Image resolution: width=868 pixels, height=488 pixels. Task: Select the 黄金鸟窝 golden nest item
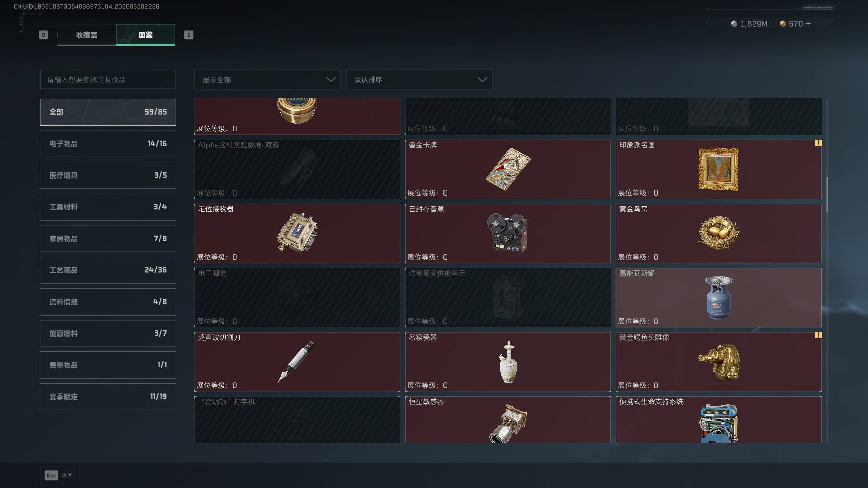[718, 233]
